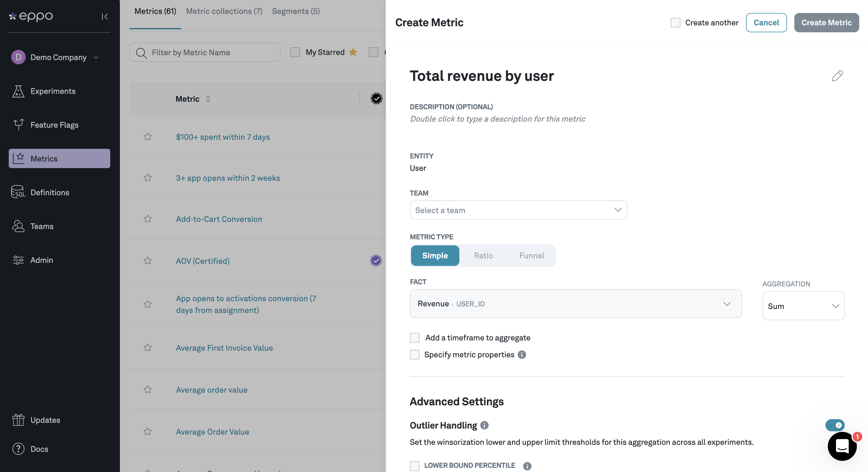This screenshot has width=868, height=472.
Task: Click the Create Metric button
Action: [826, 22]
